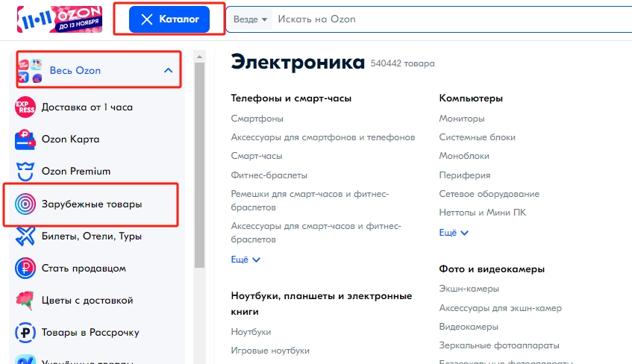This screenshot has width=632, height=364.
Task: Open Цветы с доставкой
Action: coord(87,301)
